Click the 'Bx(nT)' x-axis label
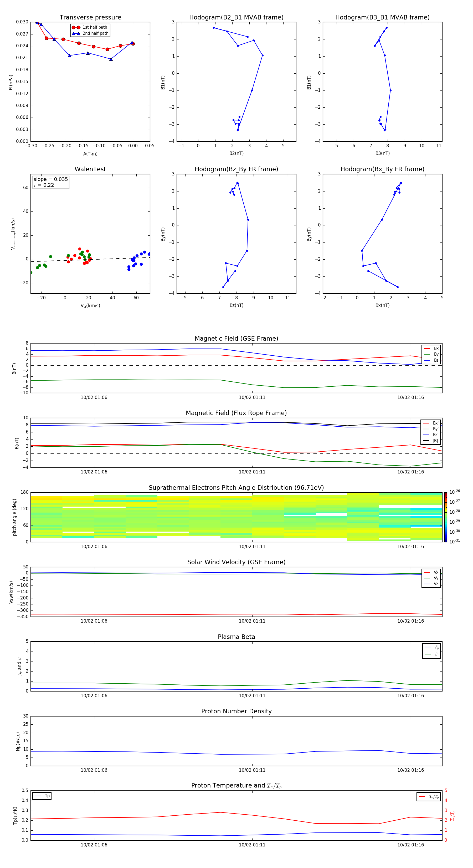Screen dimensions: 473x868 [x=382, y=305]
